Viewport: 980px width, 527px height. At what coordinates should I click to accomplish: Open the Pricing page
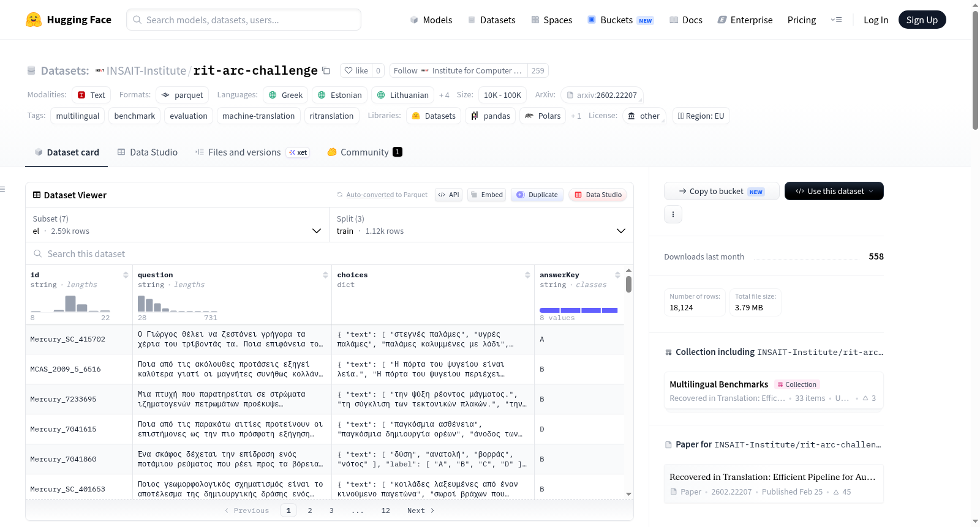pos(802,20)
